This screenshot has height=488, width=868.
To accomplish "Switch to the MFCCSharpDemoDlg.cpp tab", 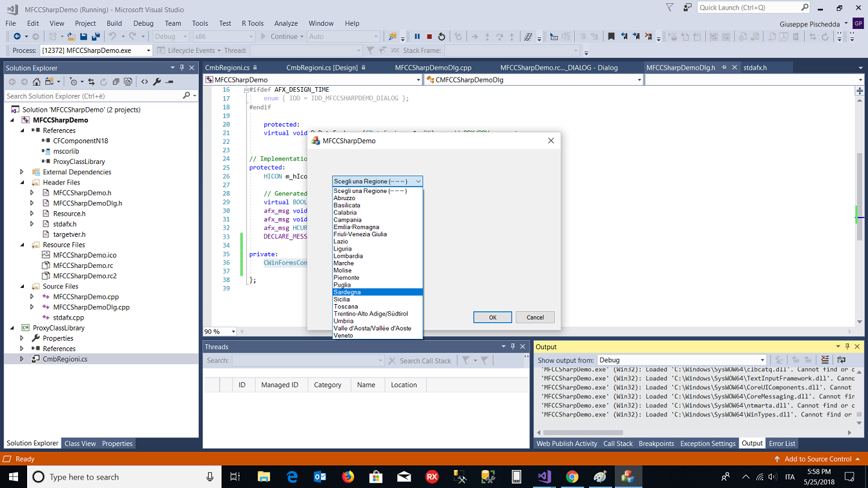I will point(433,68).
